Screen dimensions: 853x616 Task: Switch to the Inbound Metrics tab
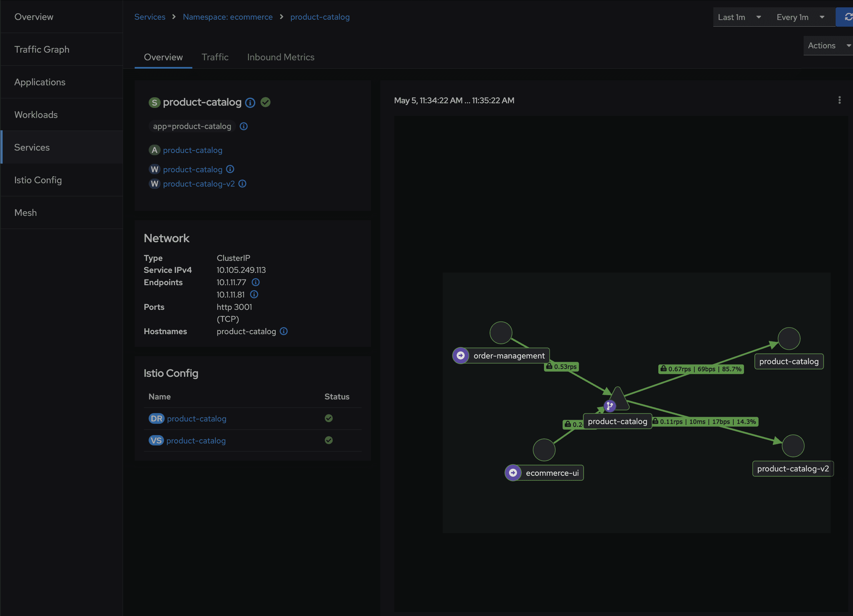(x=281, y=57)
